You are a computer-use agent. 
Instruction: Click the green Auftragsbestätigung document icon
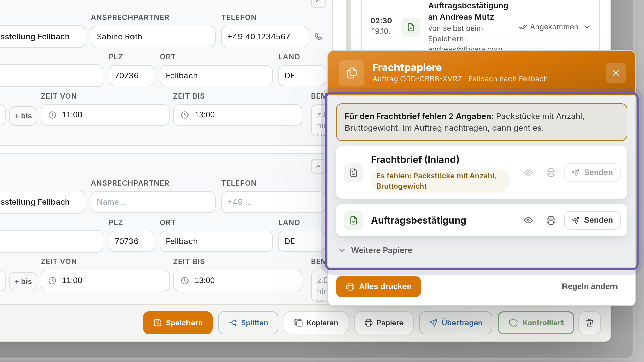pos(353,220)
